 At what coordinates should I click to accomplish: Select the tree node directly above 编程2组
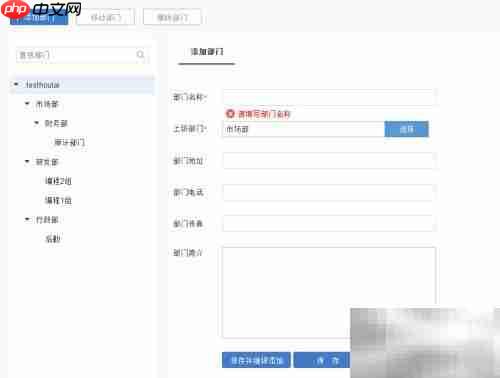tap(47, 162)
